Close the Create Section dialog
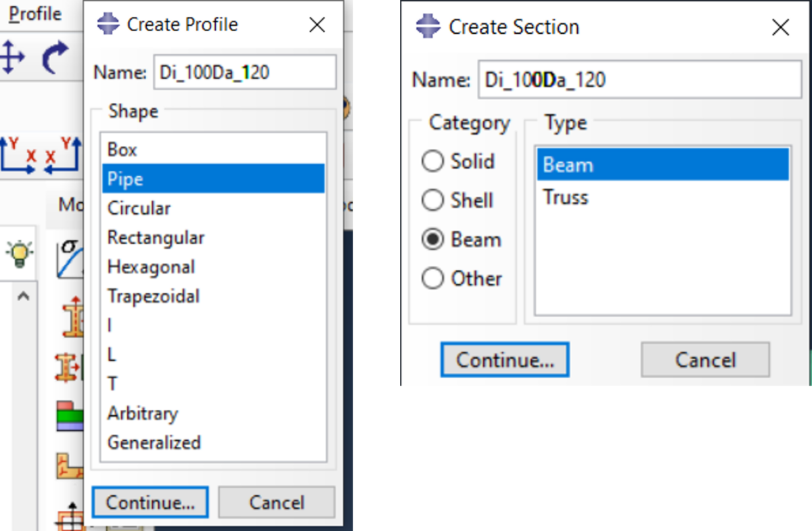The height and width of the screenshot is (531, 812). pos(780,28)
